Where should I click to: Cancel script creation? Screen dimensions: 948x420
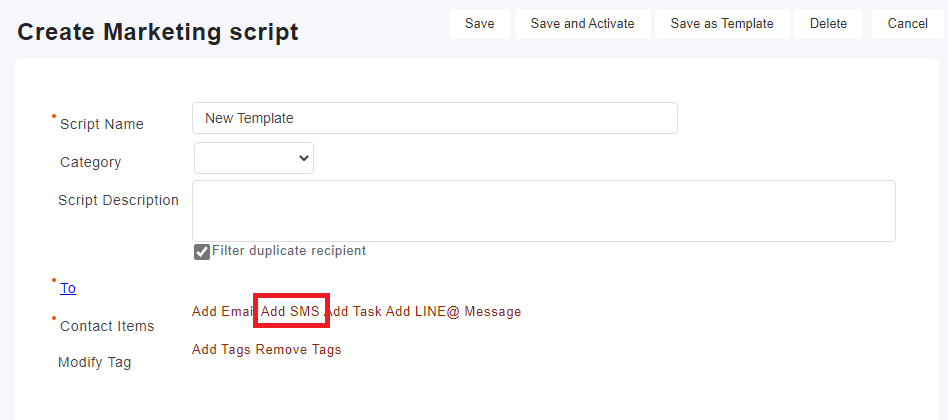point(907,24)
